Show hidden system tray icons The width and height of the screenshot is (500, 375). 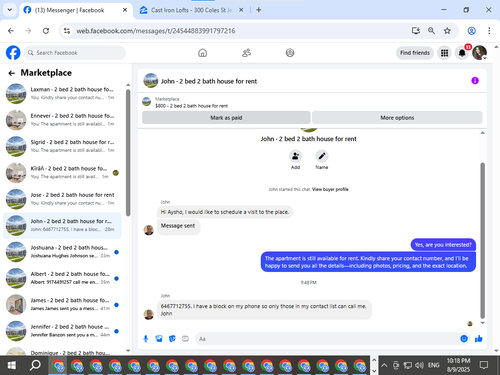pos(384,365)
